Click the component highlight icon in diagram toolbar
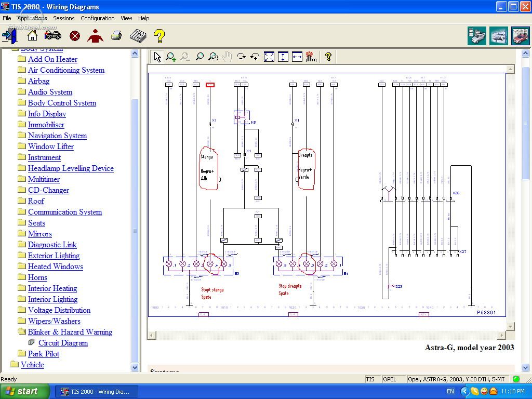 [x=311, y=57]
